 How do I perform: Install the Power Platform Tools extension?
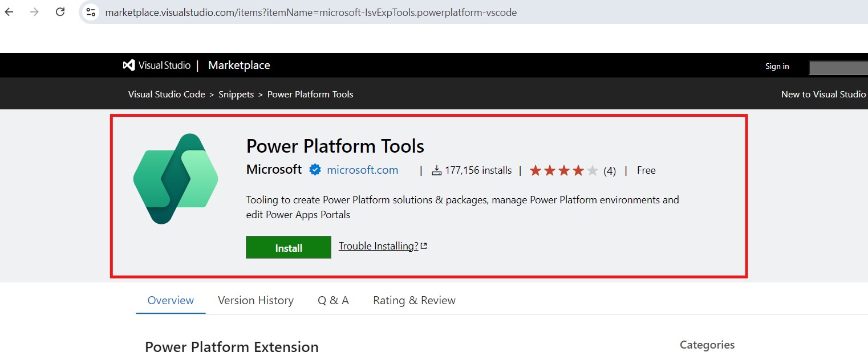288,248
